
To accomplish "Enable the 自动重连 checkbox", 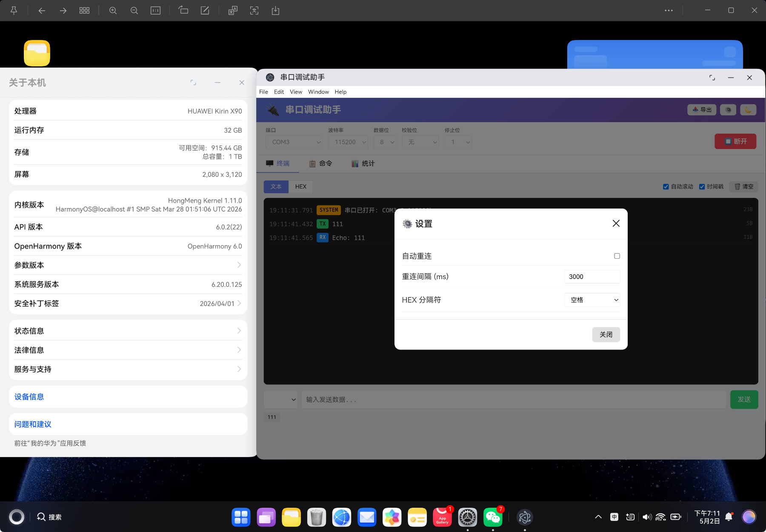I will pyautogui.click(x=617, y=256).
